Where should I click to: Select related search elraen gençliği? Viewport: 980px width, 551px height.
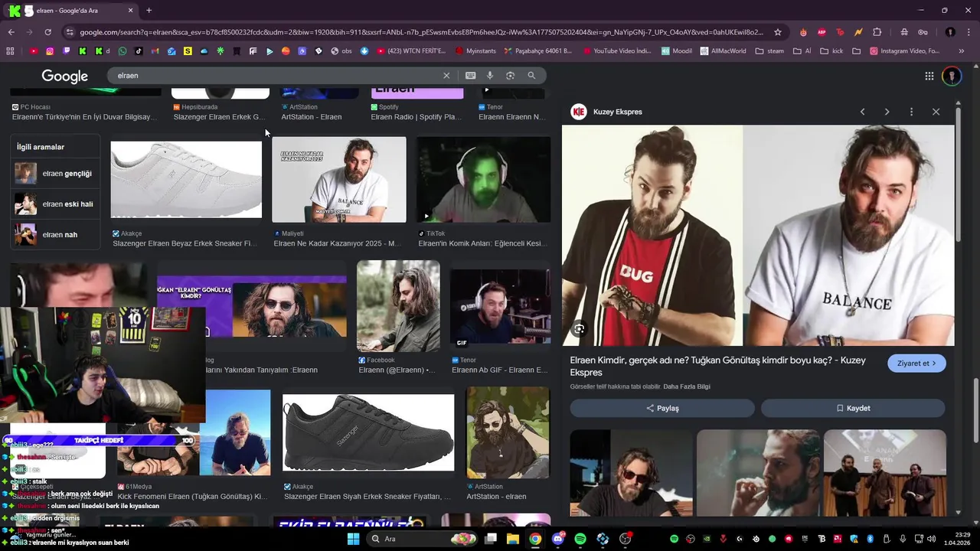pos(55,174)
